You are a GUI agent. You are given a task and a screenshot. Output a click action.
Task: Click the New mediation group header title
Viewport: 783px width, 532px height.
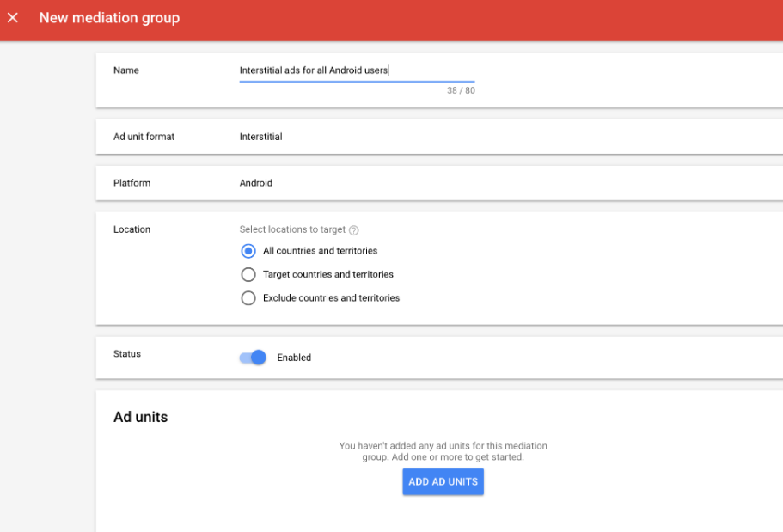coord(109,18)
